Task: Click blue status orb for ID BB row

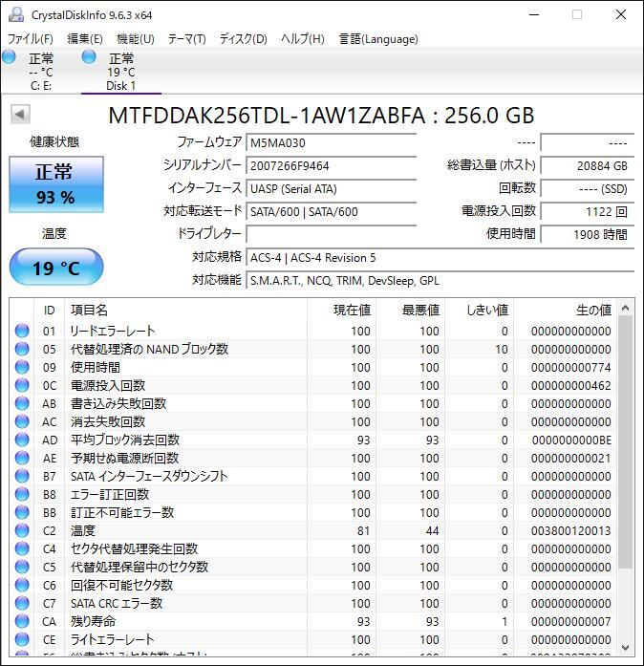Action: 22,512
